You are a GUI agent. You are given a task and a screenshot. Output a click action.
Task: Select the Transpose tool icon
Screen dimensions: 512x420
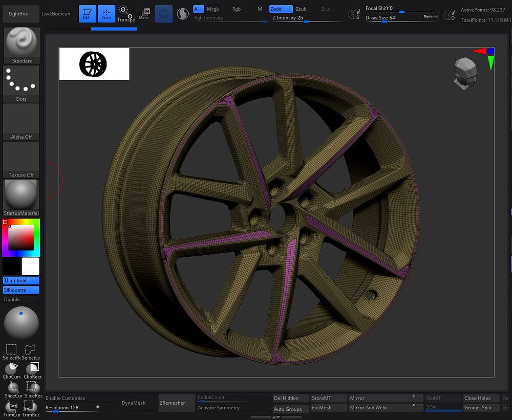point(126,14)
